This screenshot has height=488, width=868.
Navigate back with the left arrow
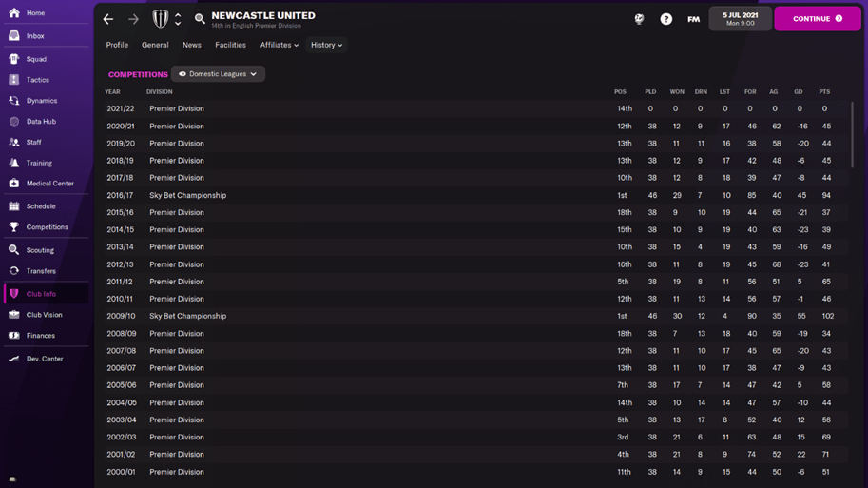coord(108,19)
